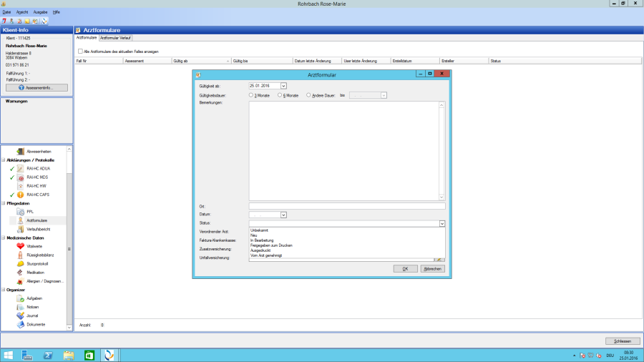Select 3 Monate validity radio button
The height and width of the screenshot is (362, 644).
[251, 95]
